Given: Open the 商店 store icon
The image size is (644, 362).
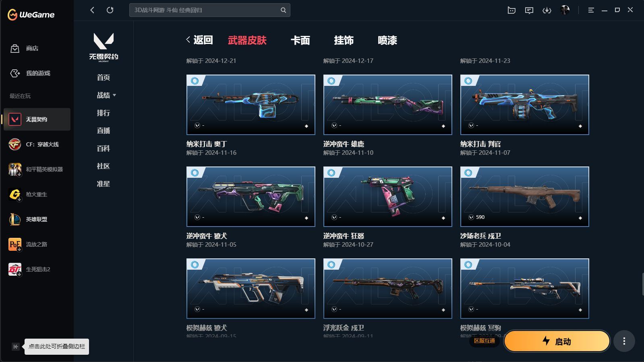Looking at the screenshot, I should (15, 48).
